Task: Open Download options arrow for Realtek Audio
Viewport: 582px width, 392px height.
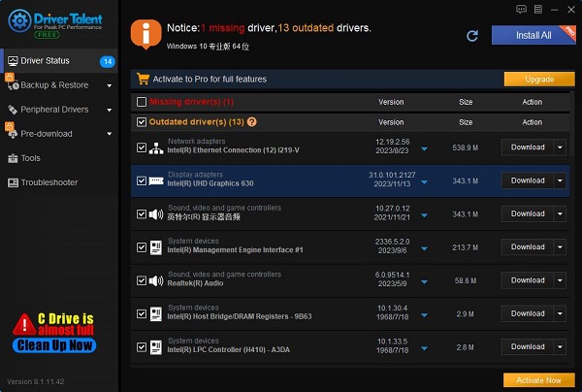Action: click(x=560, y=280)
